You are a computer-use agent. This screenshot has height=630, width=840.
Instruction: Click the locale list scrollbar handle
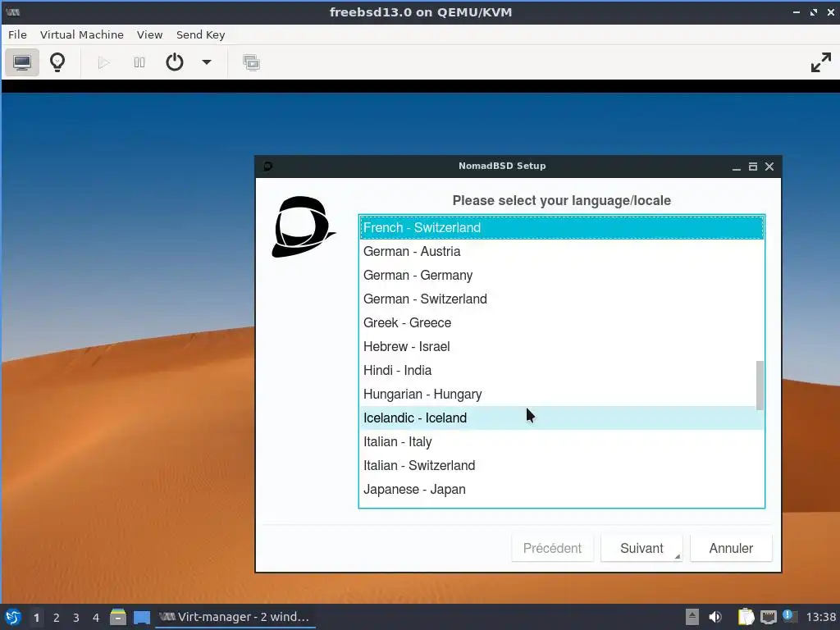click(x=760, y=386)
